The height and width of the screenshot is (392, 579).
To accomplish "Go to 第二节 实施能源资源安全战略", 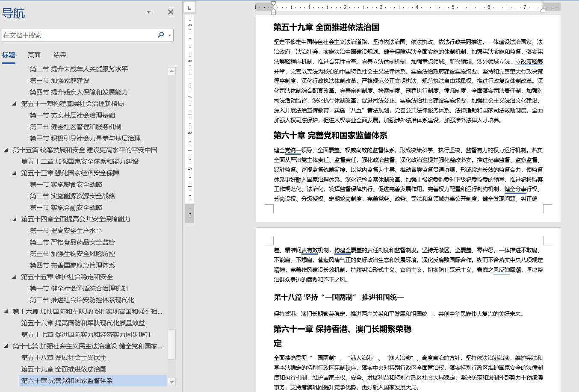I will (x=72, y=196).
